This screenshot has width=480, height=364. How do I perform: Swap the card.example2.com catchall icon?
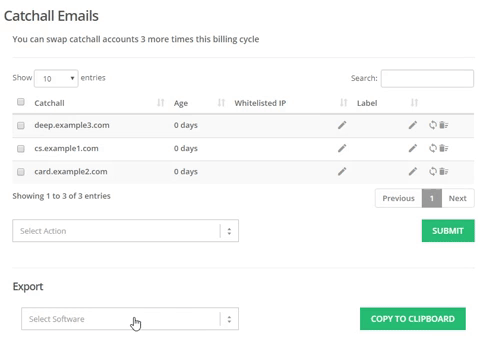[433, 171]
